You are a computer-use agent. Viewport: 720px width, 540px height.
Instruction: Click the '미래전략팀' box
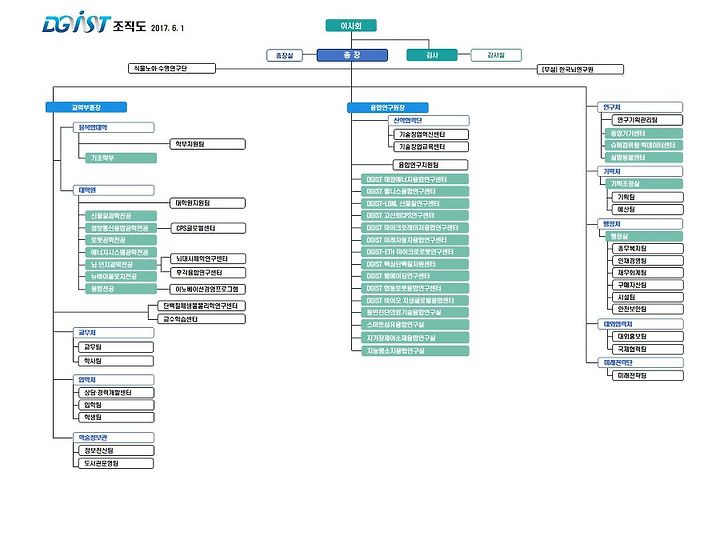pos(647,376)
